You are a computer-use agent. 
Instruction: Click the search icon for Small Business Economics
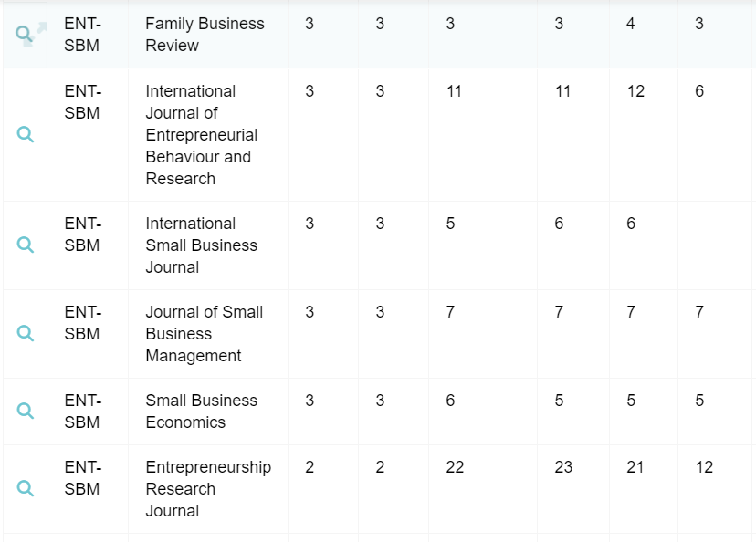click(x=26, y=412)
